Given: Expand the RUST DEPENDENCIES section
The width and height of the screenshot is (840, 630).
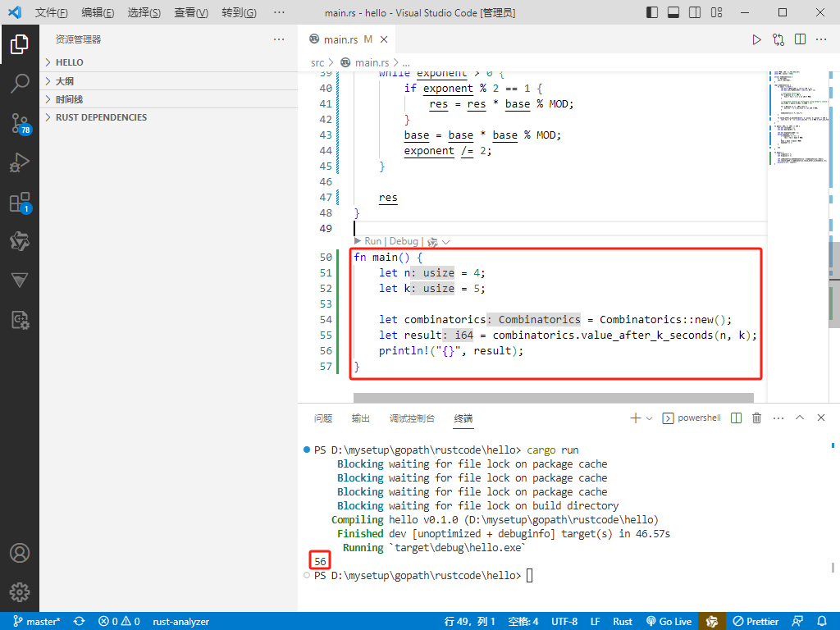Looking at the screenshot, I should click(169, 117).
